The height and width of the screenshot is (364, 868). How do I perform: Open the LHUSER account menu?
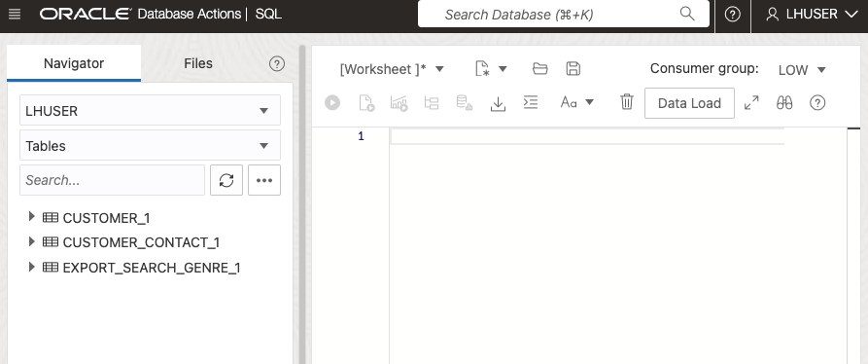pyautogui.click(x=812, y=15)
